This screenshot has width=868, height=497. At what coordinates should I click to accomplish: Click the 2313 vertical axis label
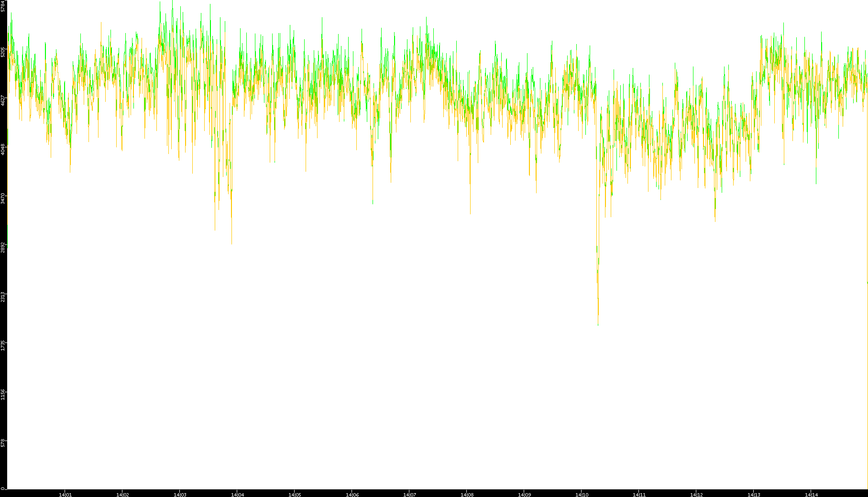pyautogui.click(x=3, y=296)
